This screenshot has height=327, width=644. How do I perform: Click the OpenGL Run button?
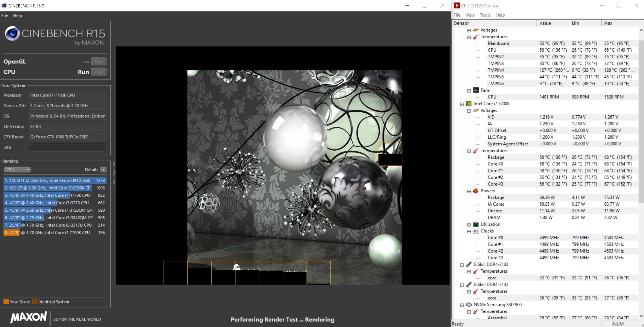point(99,62)
